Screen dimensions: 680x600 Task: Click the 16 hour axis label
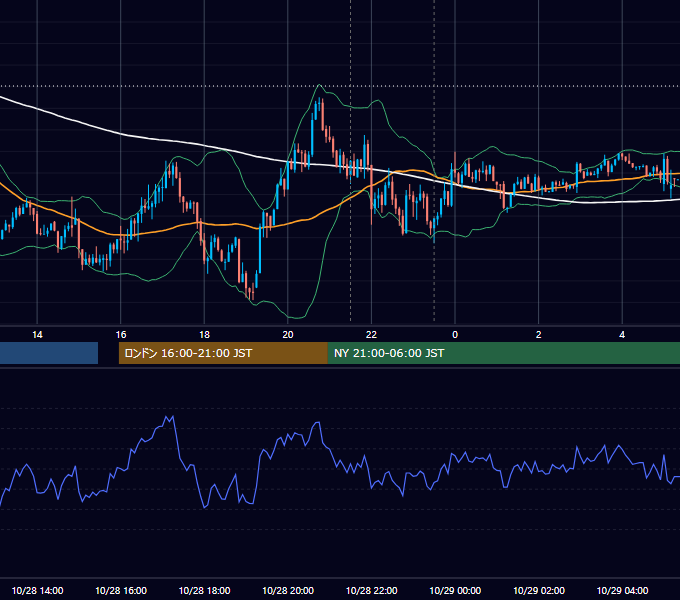click(x=121, y=335)
